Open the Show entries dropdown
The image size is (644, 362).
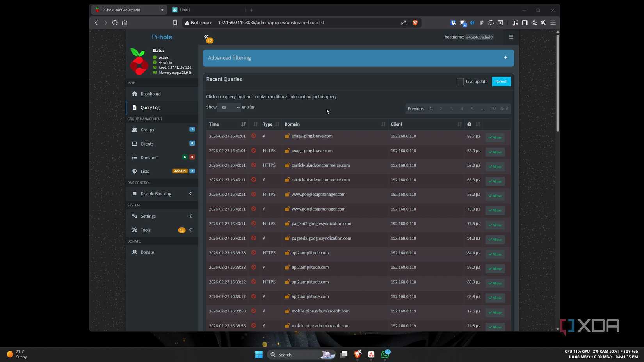click(x=229, y=108)
